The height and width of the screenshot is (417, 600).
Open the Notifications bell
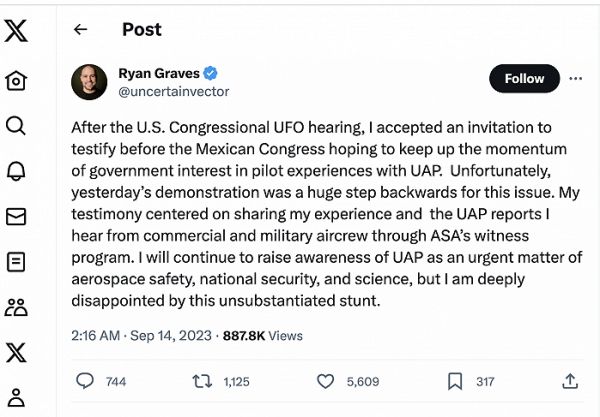click(16, 171)
